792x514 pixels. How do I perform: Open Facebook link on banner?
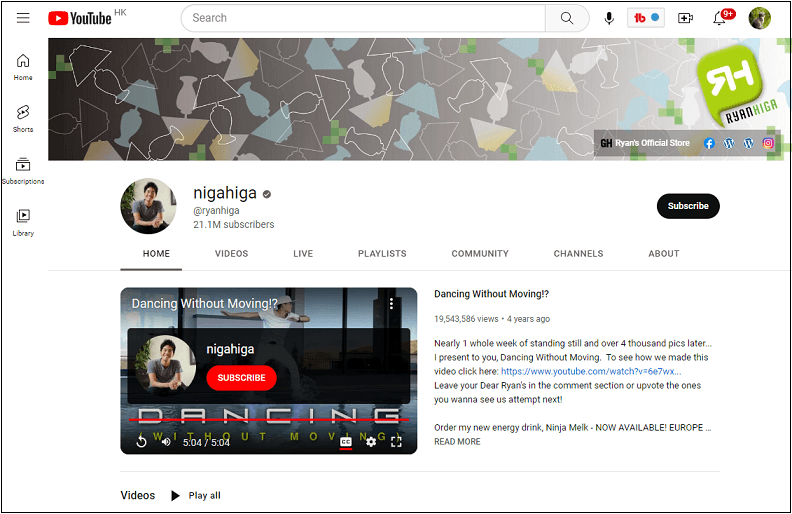pos(709,143)
